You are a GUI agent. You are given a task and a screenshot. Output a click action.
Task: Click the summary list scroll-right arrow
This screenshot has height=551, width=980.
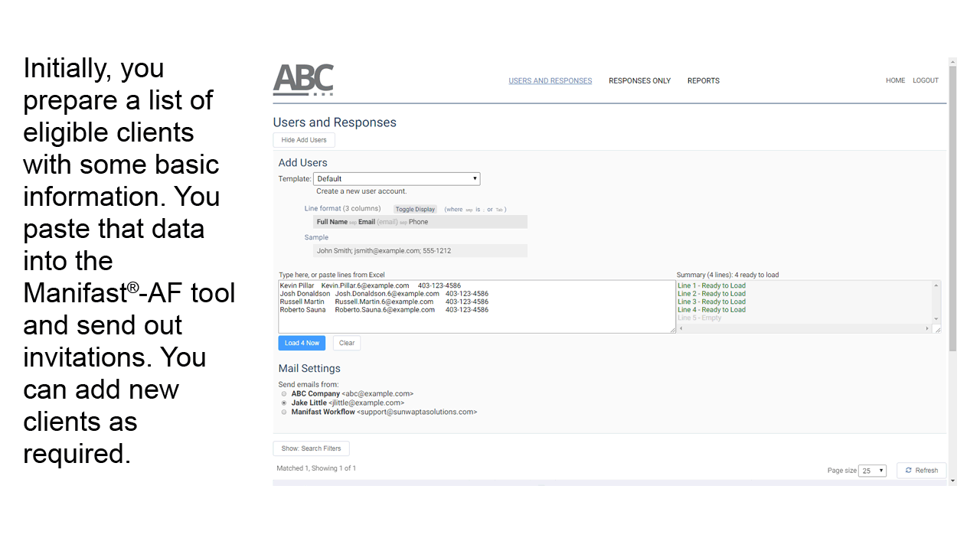[927, 328]
